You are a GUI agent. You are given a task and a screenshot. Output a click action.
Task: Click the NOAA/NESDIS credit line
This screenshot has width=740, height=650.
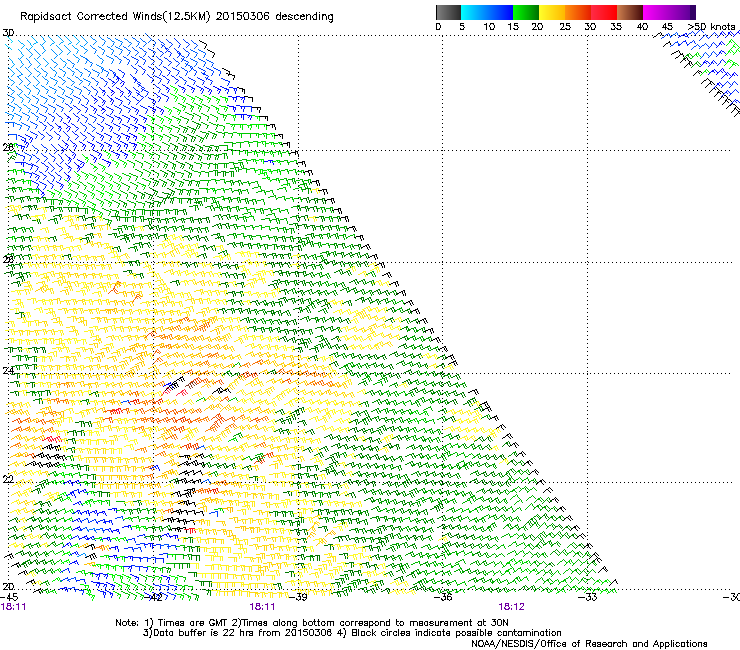point(589,644)
